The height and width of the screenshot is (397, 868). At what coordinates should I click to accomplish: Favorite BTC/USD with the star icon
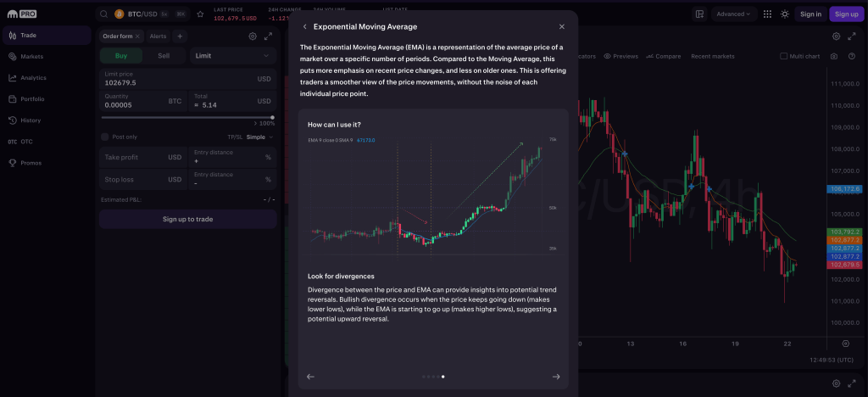pos(200,14)
